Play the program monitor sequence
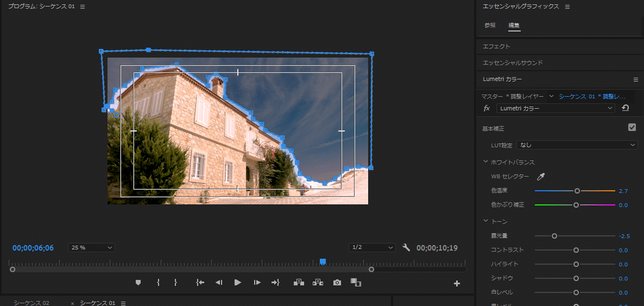 [x=237, y=283]
